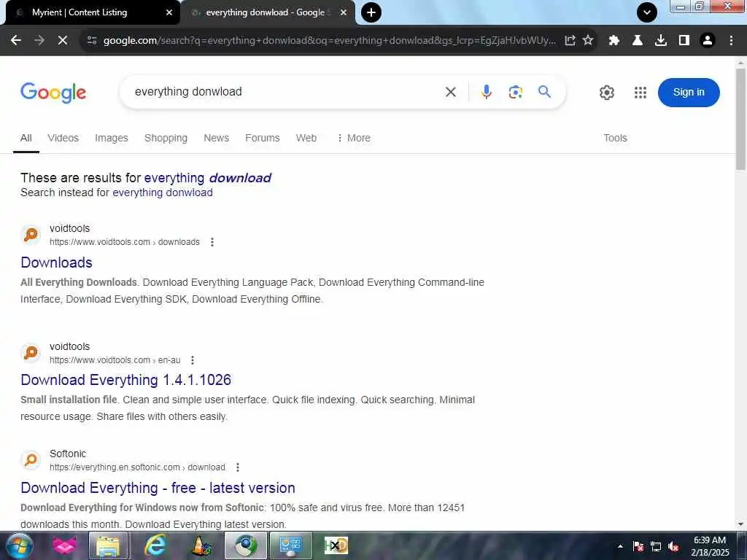Open the tab search dropdown
The image size is (747, 560).
point(647,12)
